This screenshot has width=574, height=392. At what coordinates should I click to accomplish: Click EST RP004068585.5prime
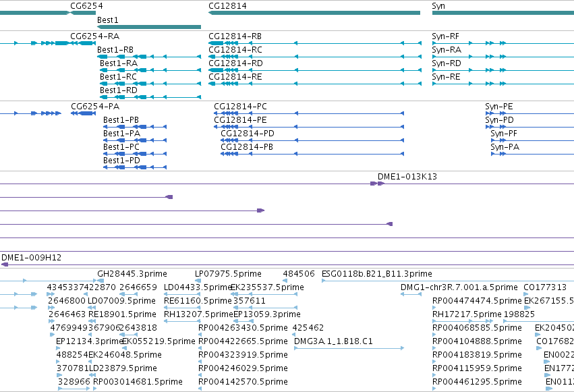pos(477,328)
